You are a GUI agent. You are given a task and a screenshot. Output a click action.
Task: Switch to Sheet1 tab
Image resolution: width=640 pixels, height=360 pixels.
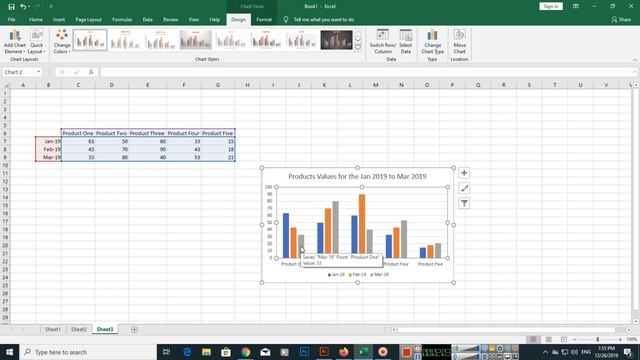tap(53, 329)
